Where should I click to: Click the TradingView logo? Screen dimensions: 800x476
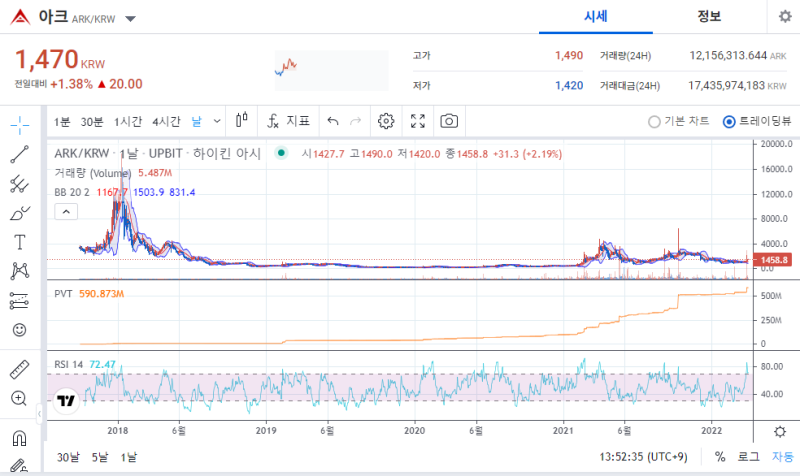click(x=66, y=400)
